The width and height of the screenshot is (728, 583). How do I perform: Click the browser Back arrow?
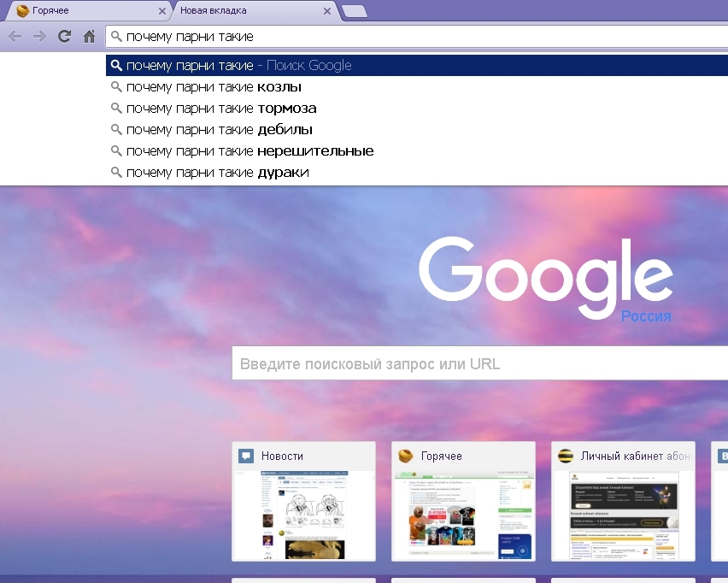[15, 36]
